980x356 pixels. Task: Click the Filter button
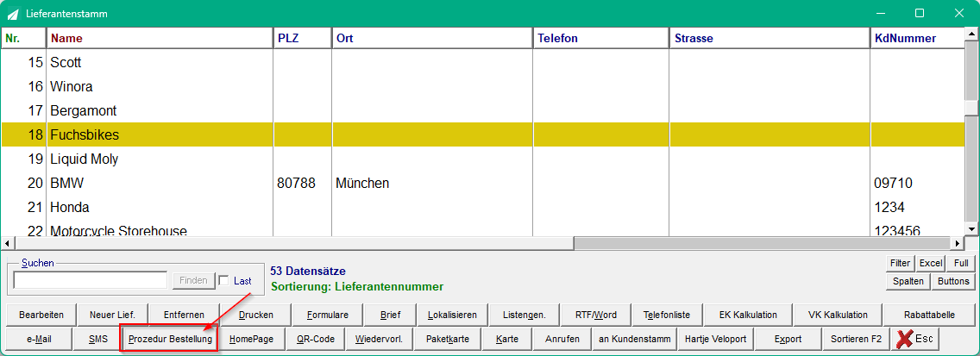point(901,264)
